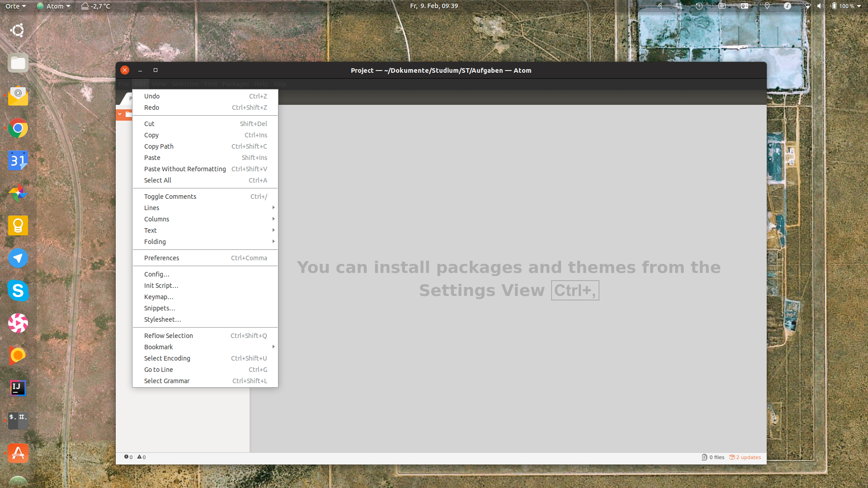Open Keymap… from the Edit menu
Viewport: 868px width, 488px height.
coord(159,297)
